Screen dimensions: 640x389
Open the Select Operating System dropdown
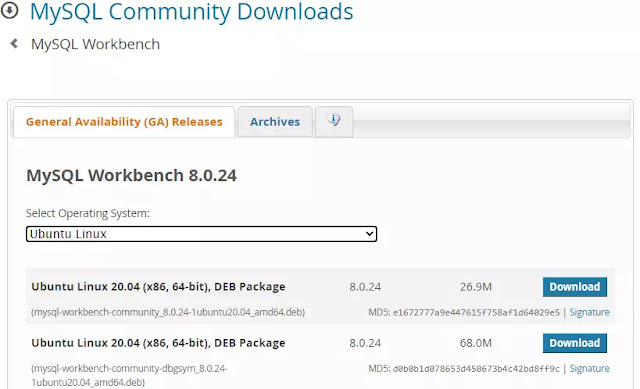201,234
